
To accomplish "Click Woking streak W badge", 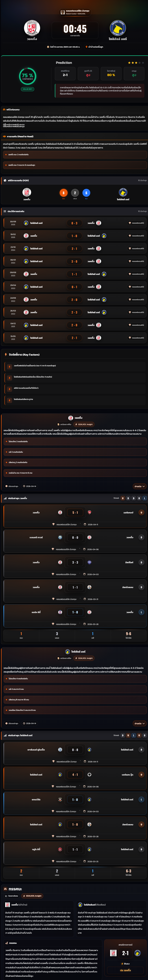I will pyautogui.click(x=122, y=498).
